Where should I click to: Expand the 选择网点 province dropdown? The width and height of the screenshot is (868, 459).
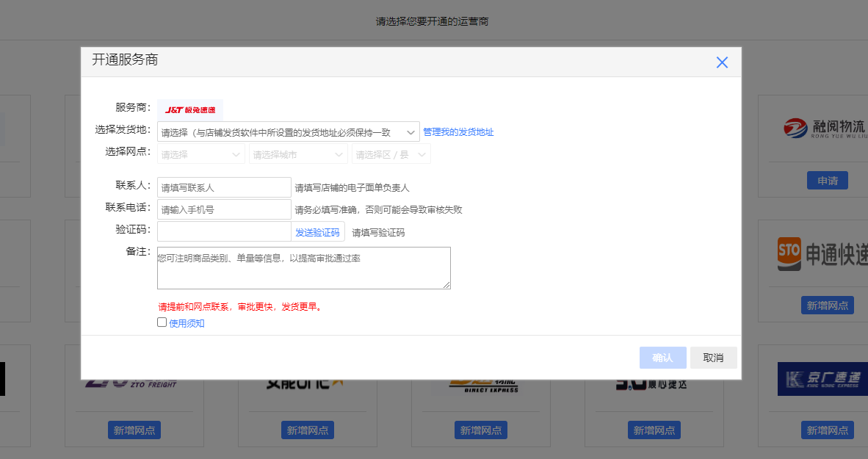point(201,154)
